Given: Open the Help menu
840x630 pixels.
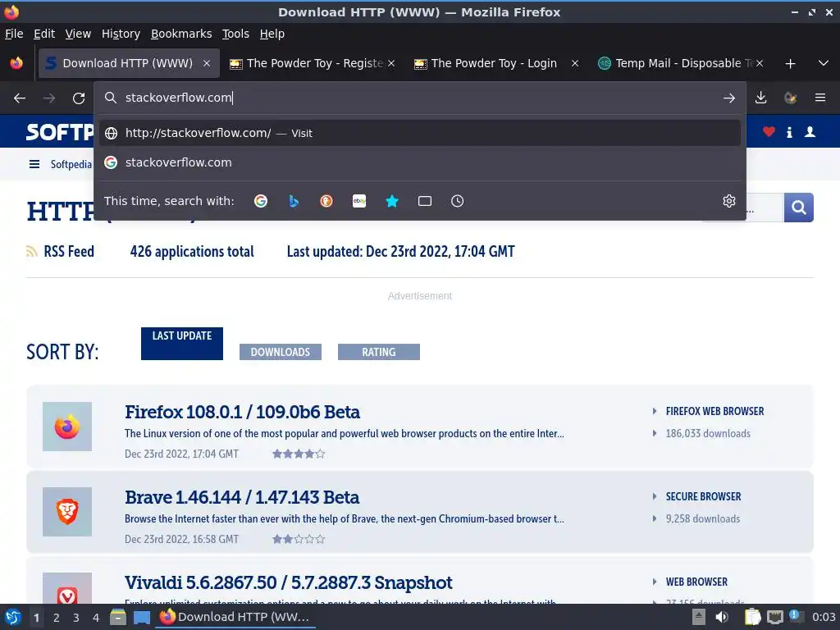Looking at the screenshot, I should [272, 34].
